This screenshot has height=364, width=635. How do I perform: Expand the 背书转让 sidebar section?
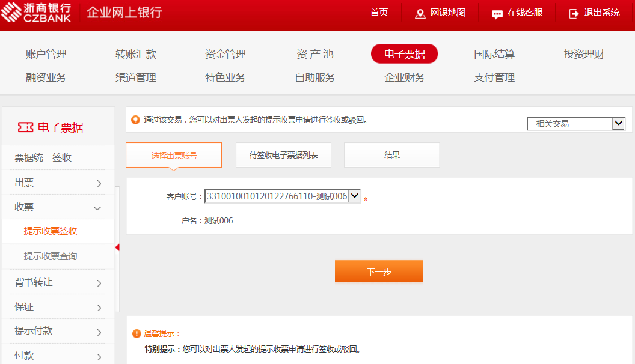point(99,283)
